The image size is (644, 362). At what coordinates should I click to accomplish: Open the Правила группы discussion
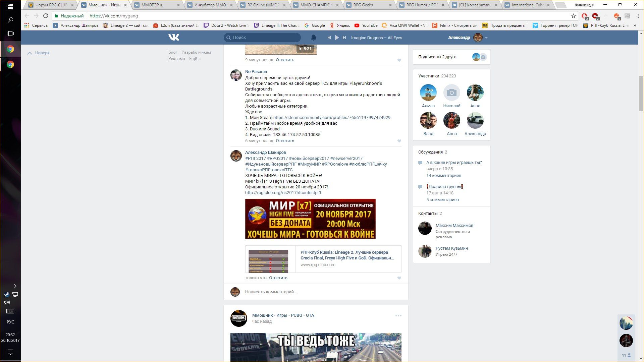445,187
